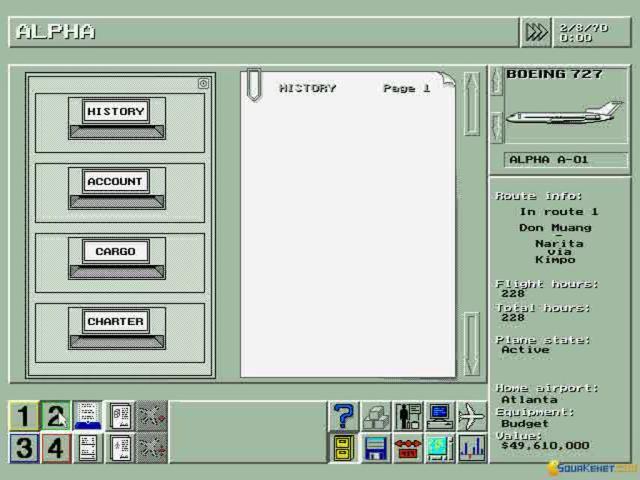
Task: Click the 'In route 1' text
Action: [559, 211]
